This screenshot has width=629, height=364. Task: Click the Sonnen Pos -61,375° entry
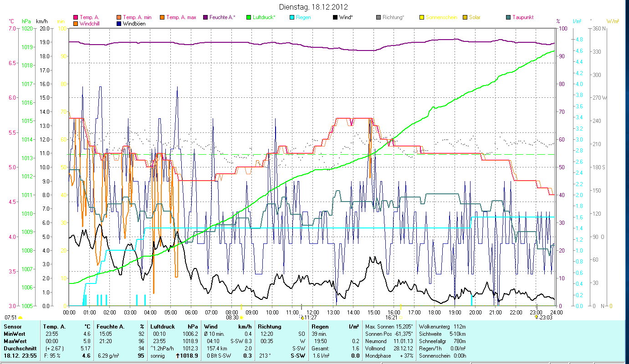[389, 334]
